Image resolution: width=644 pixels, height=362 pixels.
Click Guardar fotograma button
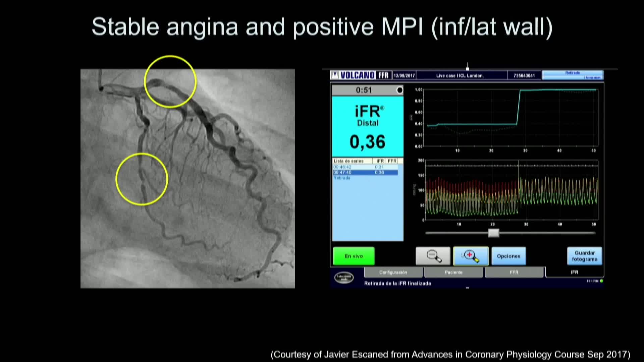pos(584,256)
